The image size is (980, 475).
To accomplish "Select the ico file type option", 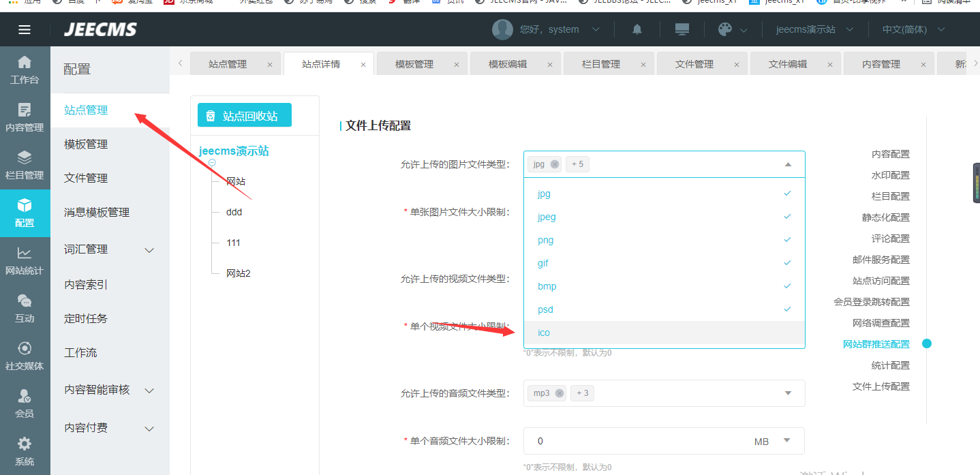I will (x=664, y=333).
